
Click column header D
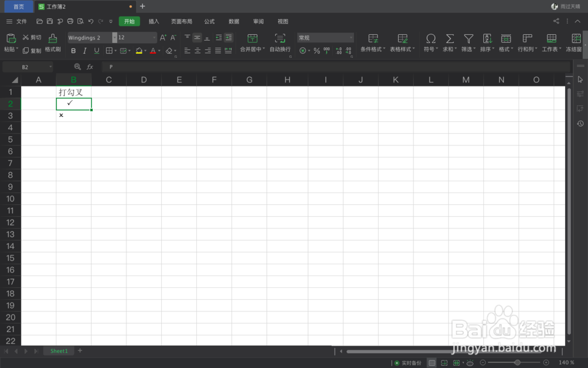143,79
